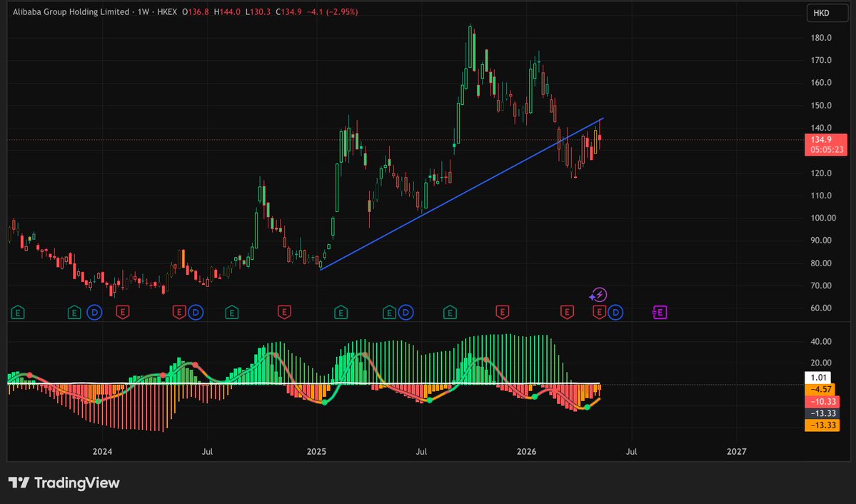
Task: Click the Jul label between 2024 and 2025
Action: click(x=207, y=452)
